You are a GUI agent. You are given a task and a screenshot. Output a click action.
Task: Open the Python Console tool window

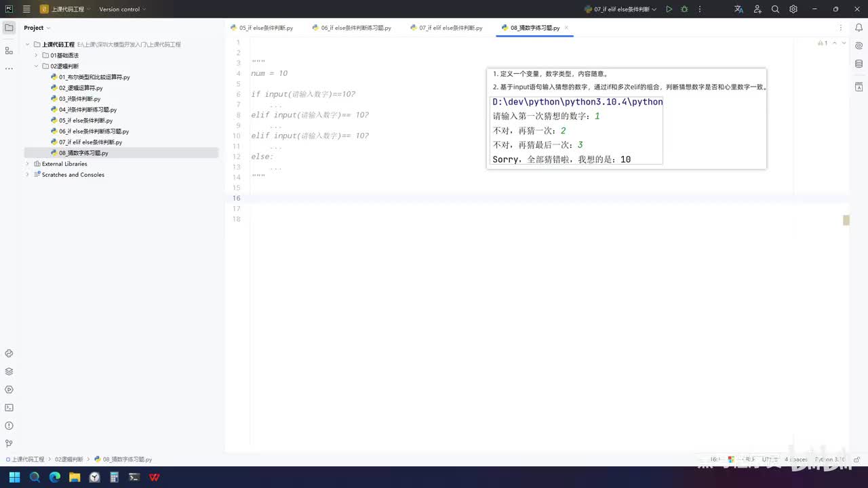tap(9, 354)
